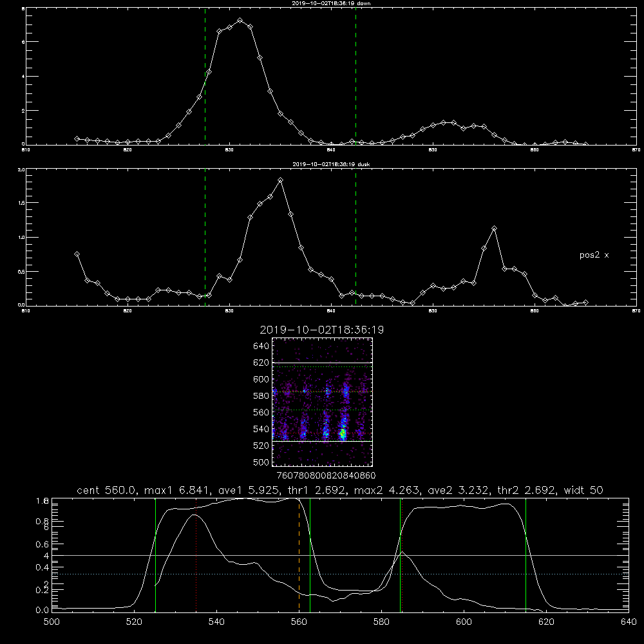Viewport: 644px width, 644px height.
Task: Click the '580' y-axis label beside spectral image
Action: click(261, 395)
